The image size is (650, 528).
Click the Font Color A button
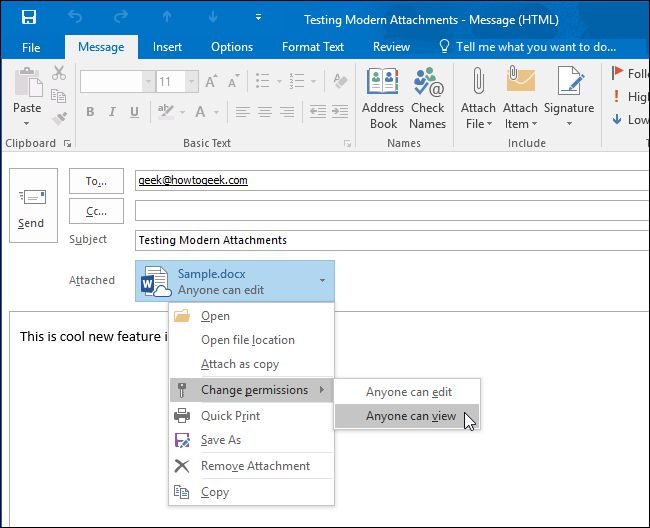pyautogui.click(x=201, y=111)
